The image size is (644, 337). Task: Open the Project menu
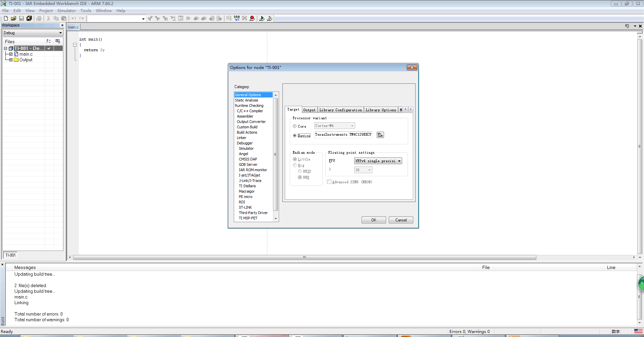click(46, 11)
